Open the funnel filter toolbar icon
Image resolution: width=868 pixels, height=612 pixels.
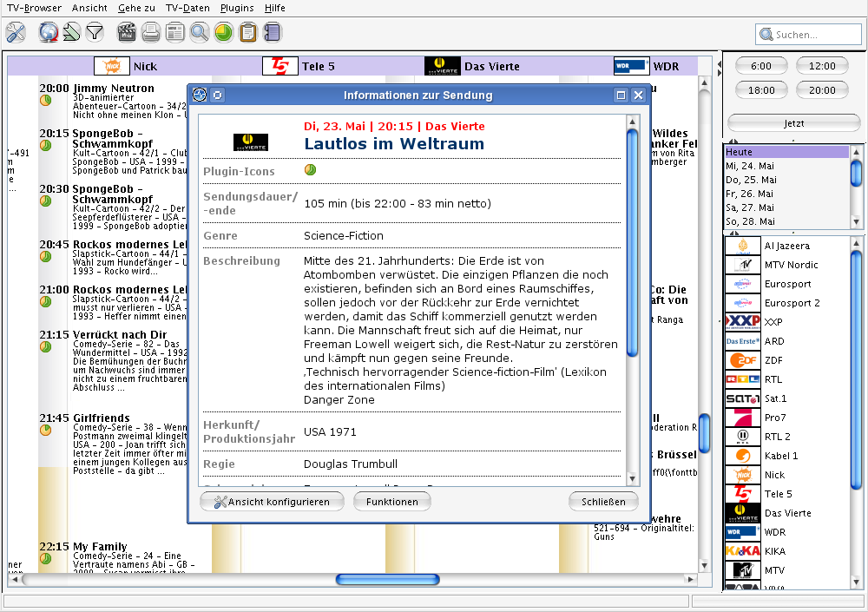click(95, 33)
